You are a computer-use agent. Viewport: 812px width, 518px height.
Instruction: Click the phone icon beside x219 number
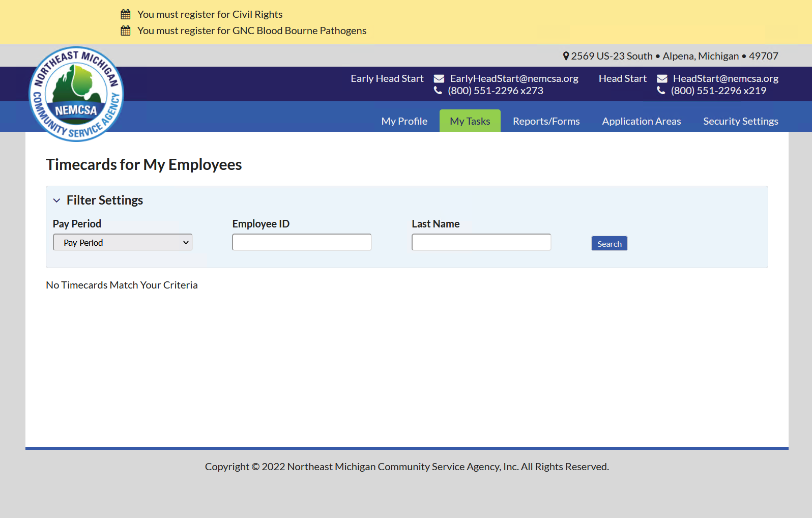(x=661, y=91)
